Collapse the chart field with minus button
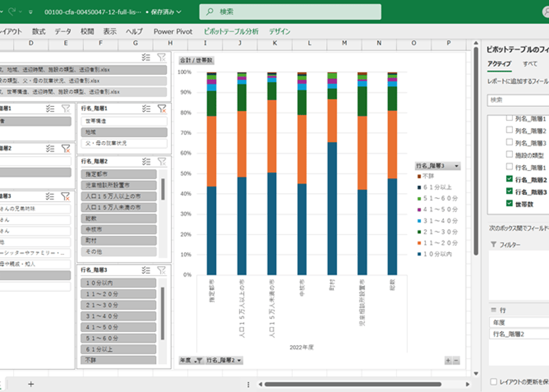 (x=456, y=361)
